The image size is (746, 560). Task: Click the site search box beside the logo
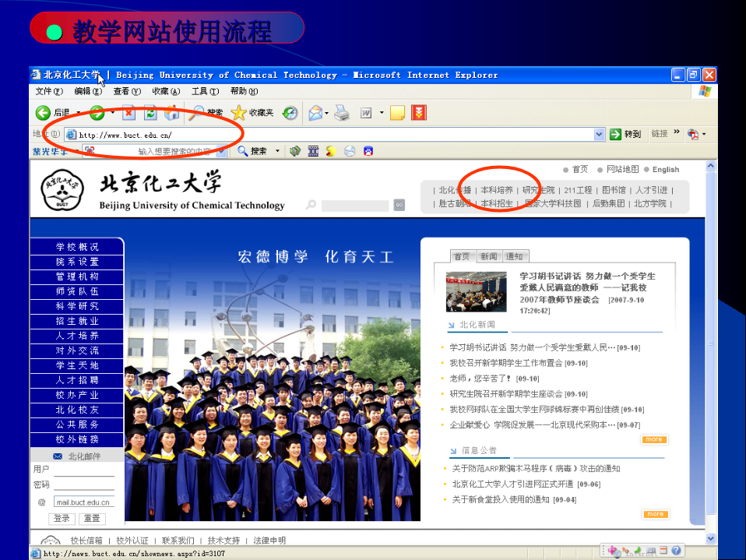(355, 206)
